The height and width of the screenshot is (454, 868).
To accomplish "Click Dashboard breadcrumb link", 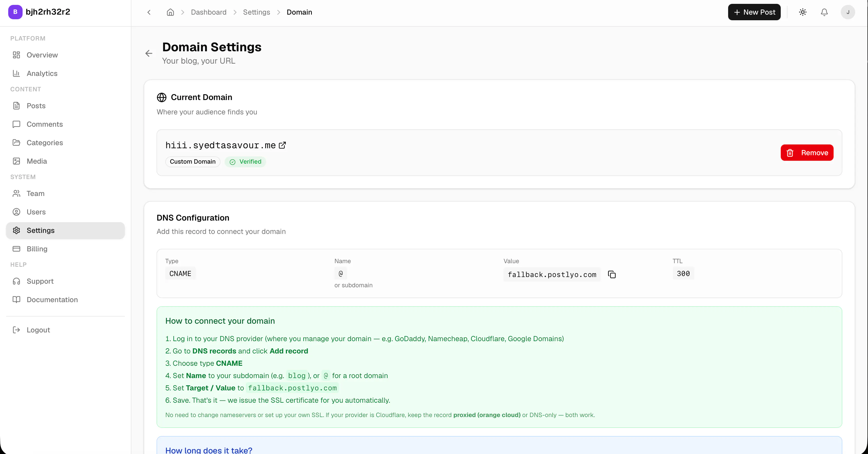I will click(209, 12).
